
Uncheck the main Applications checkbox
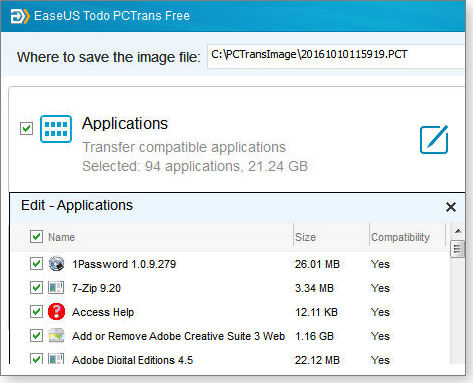coord(26,128)
